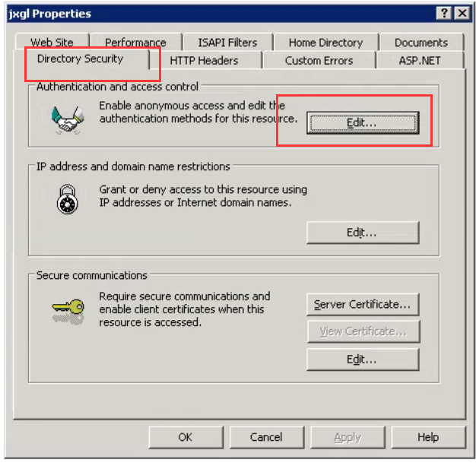Switch to the HTTP Headers tab

click(x=204, y=61)
